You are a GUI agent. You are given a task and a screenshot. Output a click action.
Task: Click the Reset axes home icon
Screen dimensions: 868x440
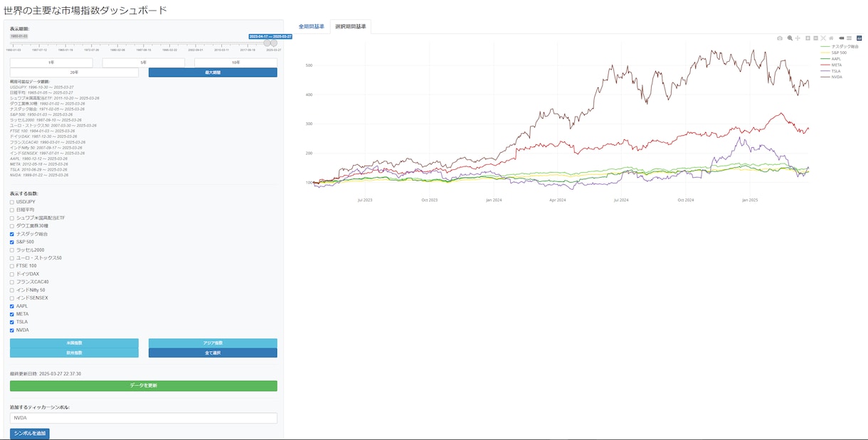click(831, 38)
